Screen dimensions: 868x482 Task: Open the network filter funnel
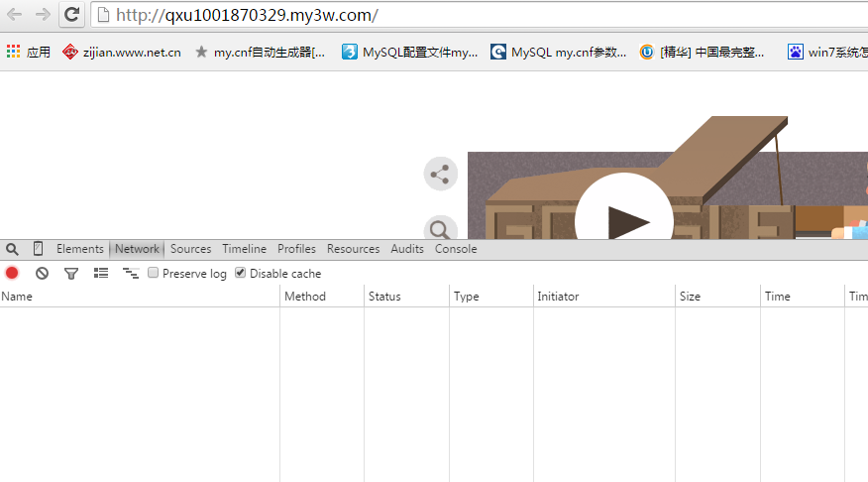(71, 273)
